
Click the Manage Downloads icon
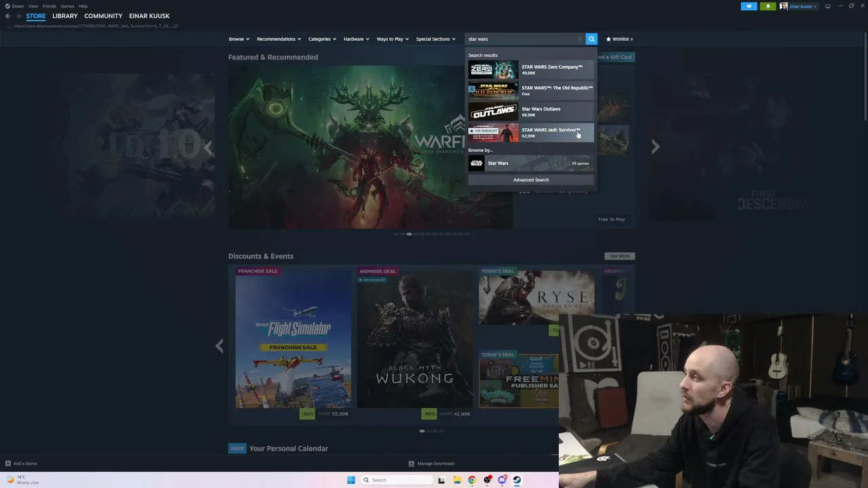pos(411,464)
